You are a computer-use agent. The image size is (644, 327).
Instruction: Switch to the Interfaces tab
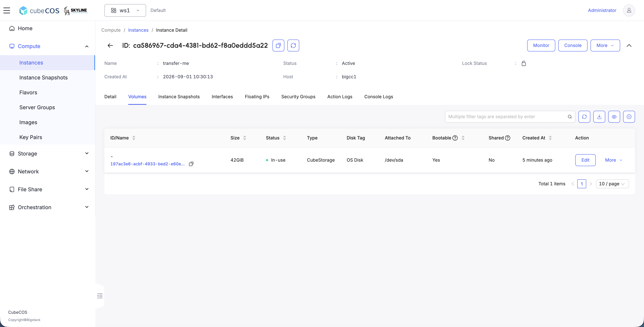click(222, 97)
